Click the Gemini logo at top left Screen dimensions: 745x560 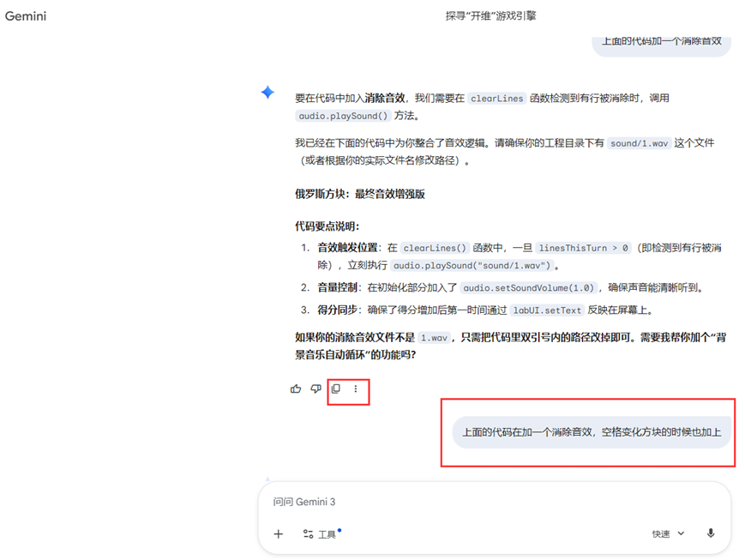tap(26, 16)
